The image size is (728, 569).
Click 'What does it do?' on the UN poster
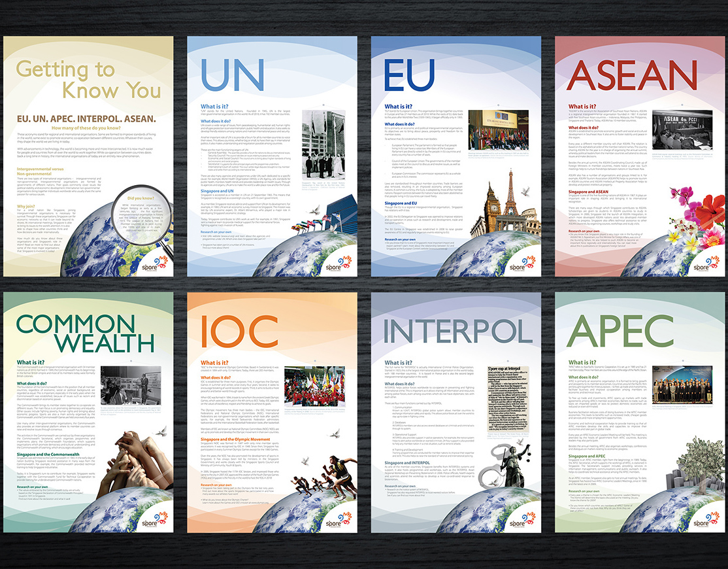216,121
